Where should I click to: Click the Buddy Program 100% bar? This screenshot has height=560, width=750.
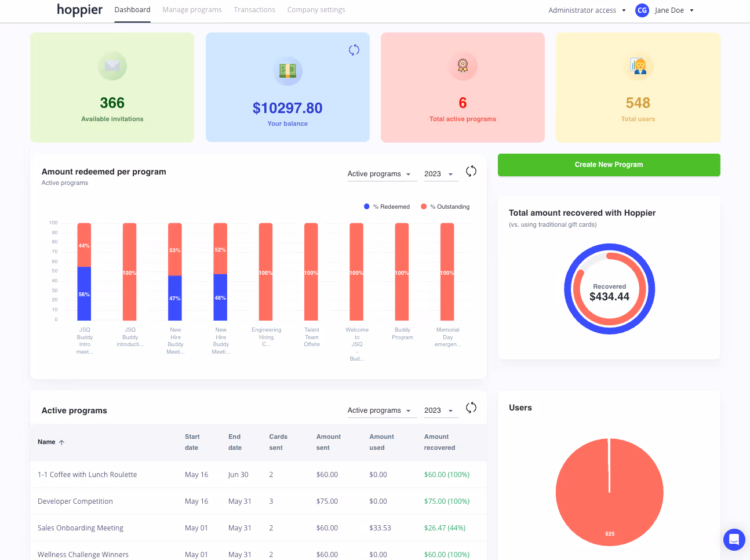(402, 272)
